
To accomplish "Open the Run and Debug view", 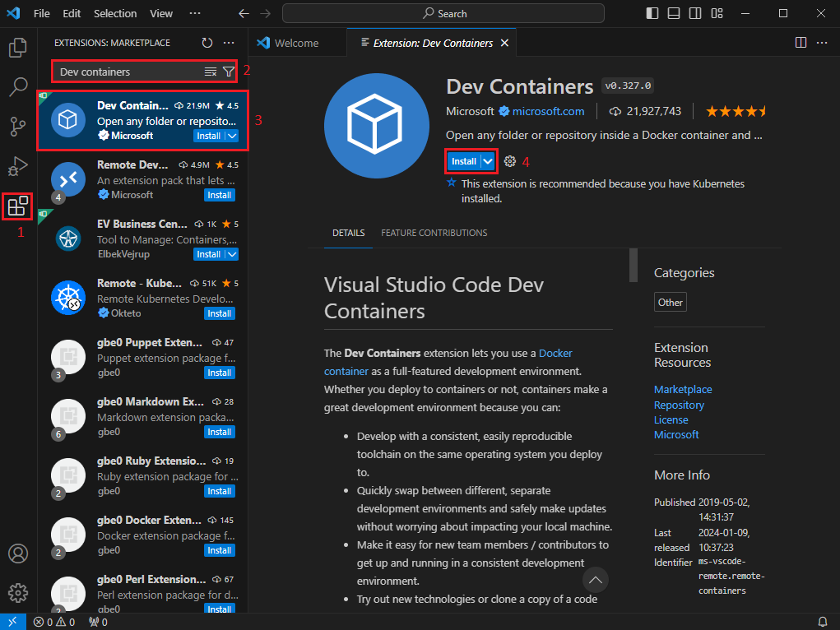I will (17, 166).
